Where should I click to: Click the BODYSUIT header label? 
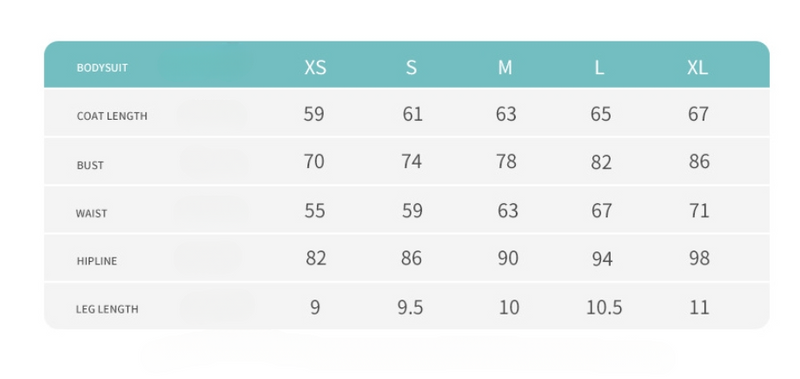click(x=102, y=68)
